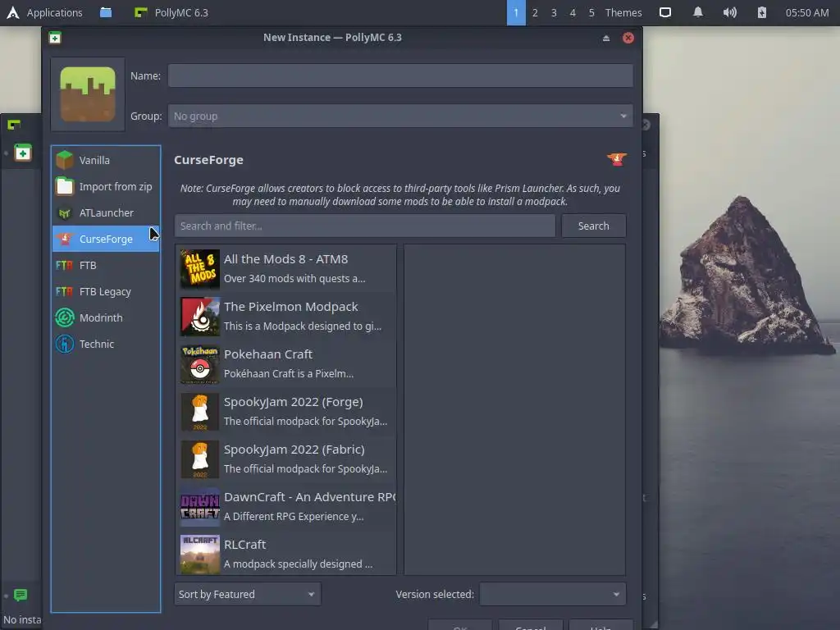
Task: Open the Sort by Featured dropdown
Action: click(248, 594)
